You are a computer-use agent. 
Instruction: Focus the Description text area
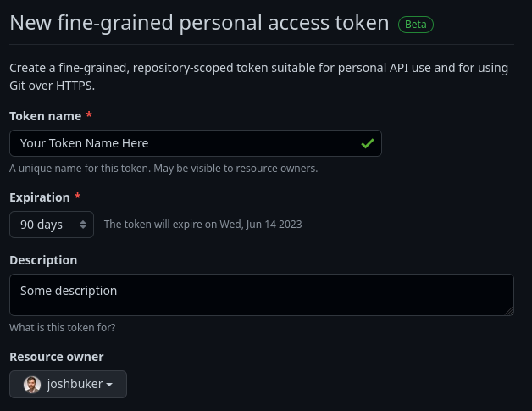(262, 295)
